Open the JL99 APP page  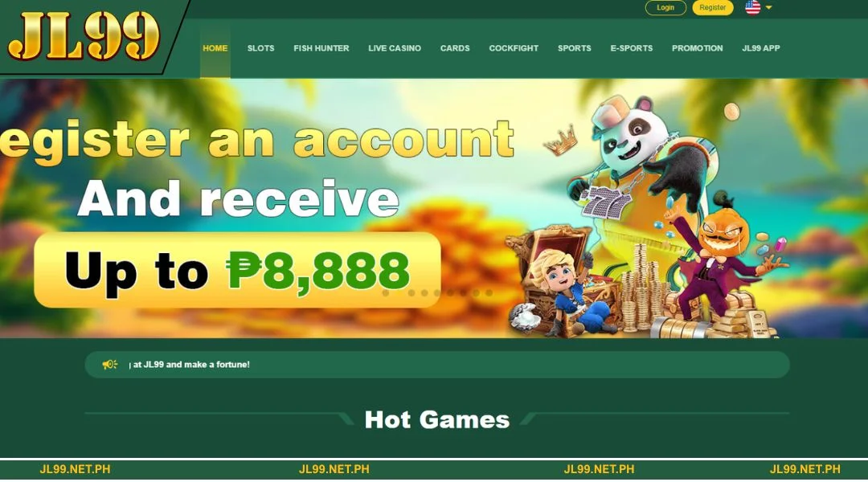pos(760,48)
